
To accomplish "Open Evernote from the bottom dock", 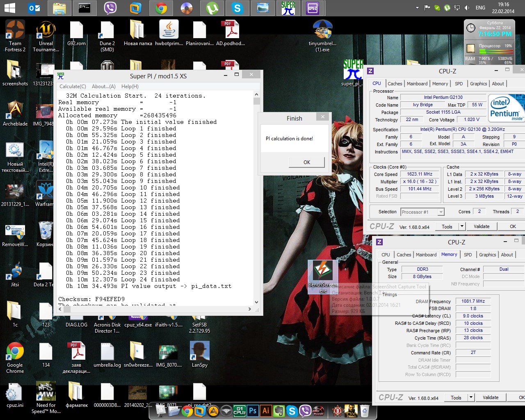I will point(279,411).
